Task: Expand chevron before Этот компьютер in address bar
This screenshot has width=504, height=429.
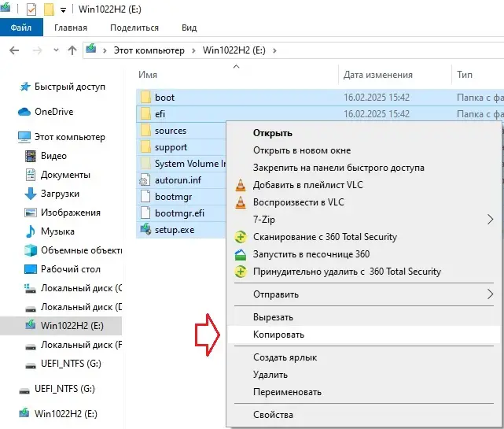Action: coord(105,50)
